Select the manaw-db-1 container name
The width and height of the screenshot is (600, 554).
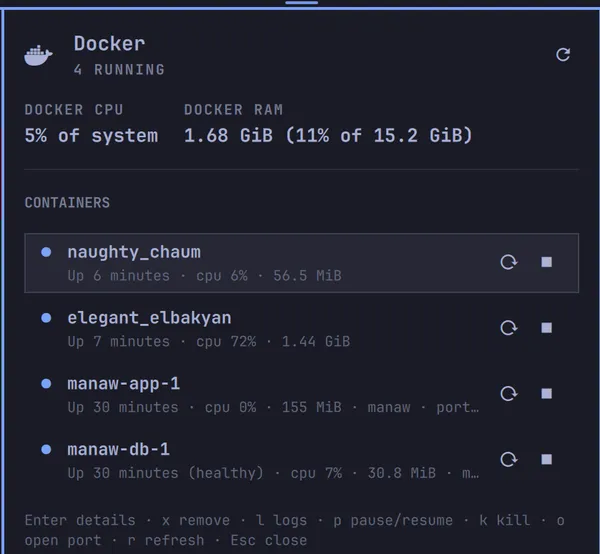click(x=119, y=450)
